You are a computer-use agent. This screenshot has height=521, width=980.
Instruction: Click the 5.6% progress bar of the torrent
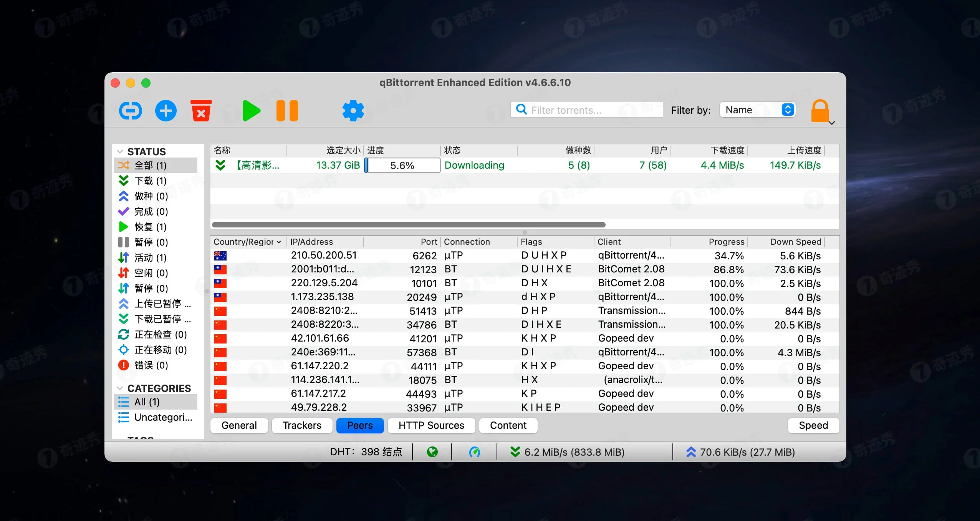point(402,165)
